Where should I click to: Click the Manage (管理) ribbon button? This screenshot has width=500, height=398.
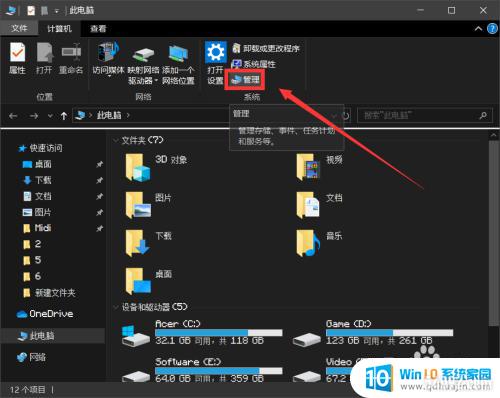[x=245, y=80]
